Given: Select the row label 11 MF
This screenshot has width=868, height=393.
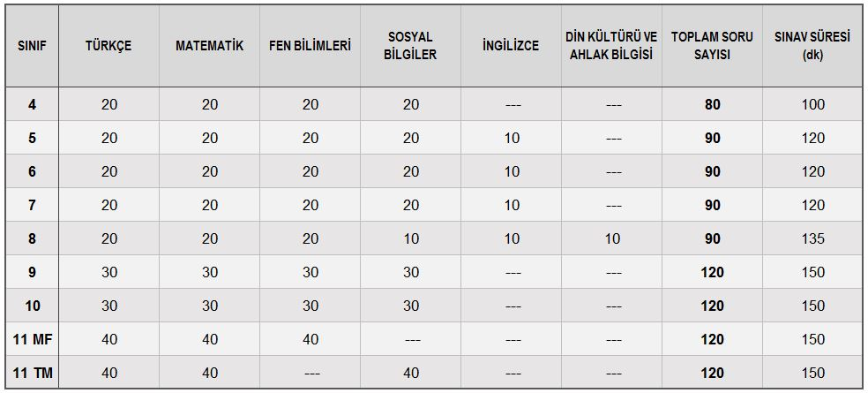Looking at the screenshot, I should tap(32, 339).
